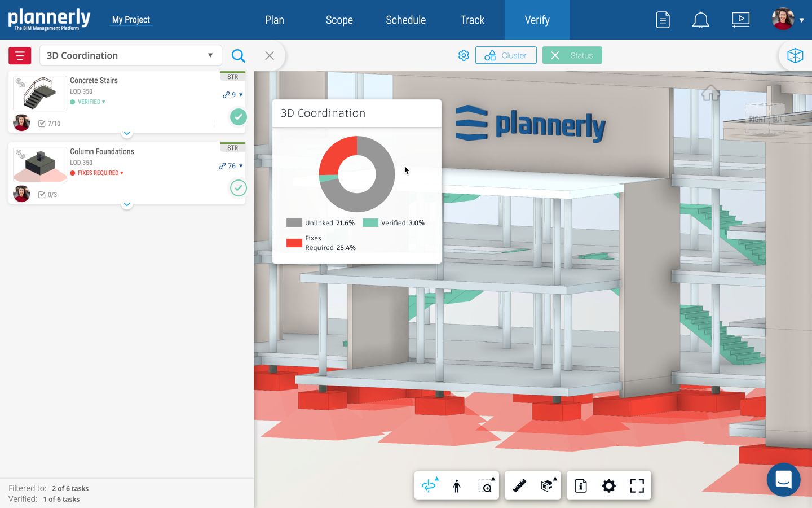This screenshot has width=812, height=508.
Task: Open the video tutorials icon
Action: pyautogui.click(x=740, y=20)
